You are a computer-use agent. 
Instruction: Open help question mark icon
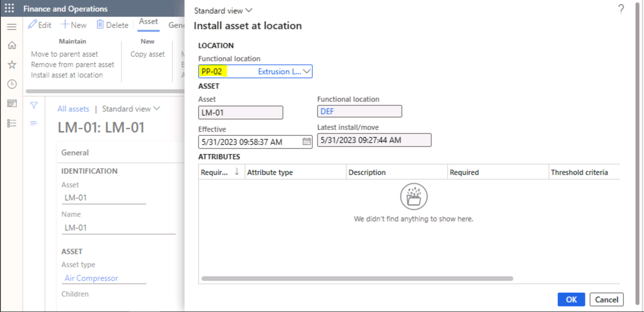(x=621, y=10)
